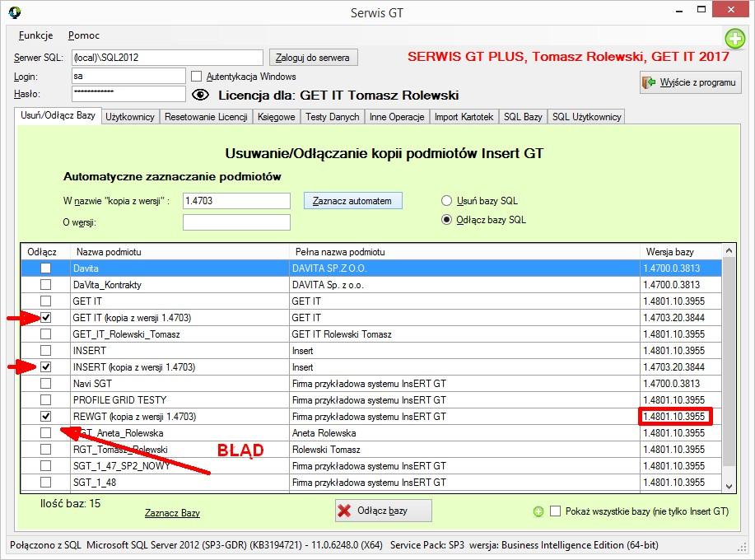Click the green plus icon at top right
The width and height of the screenshot is (755, 560).
pos(734,39)
